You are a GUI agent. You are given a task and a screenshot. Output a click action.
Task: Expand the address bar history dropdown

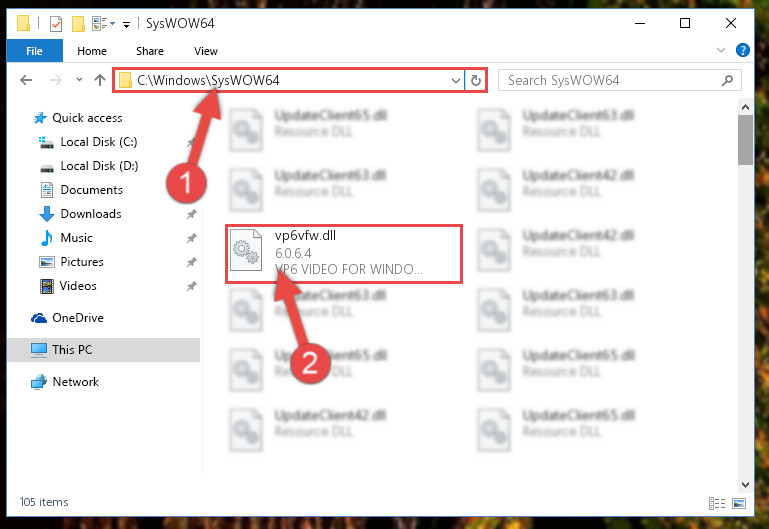click(x=456, y=80)
